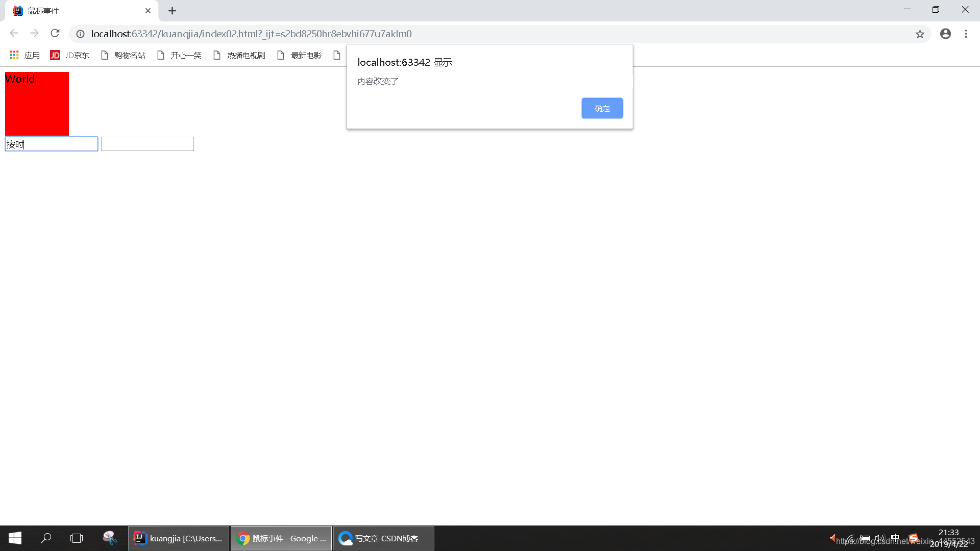Open the 热播电视剧 bookmark link

tap(245, 55)
